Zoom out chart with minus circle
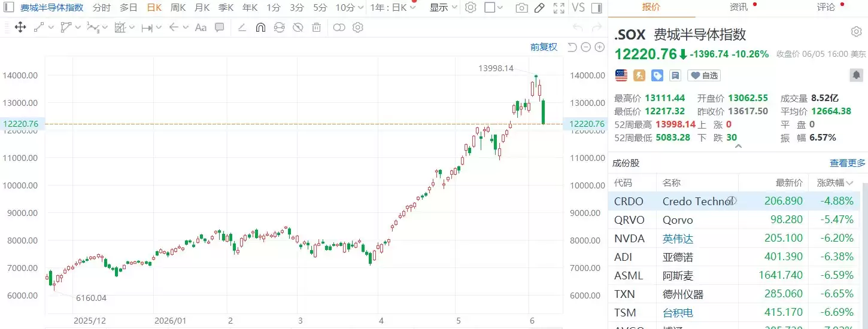 [585, 47]
